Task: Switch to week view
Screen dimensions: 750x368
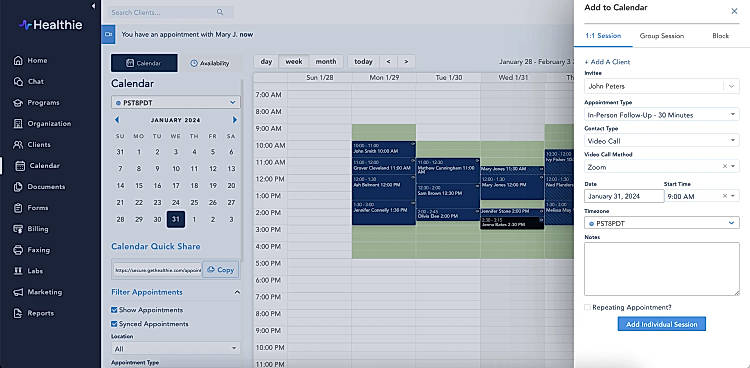Action: click(x=294, y=61)
